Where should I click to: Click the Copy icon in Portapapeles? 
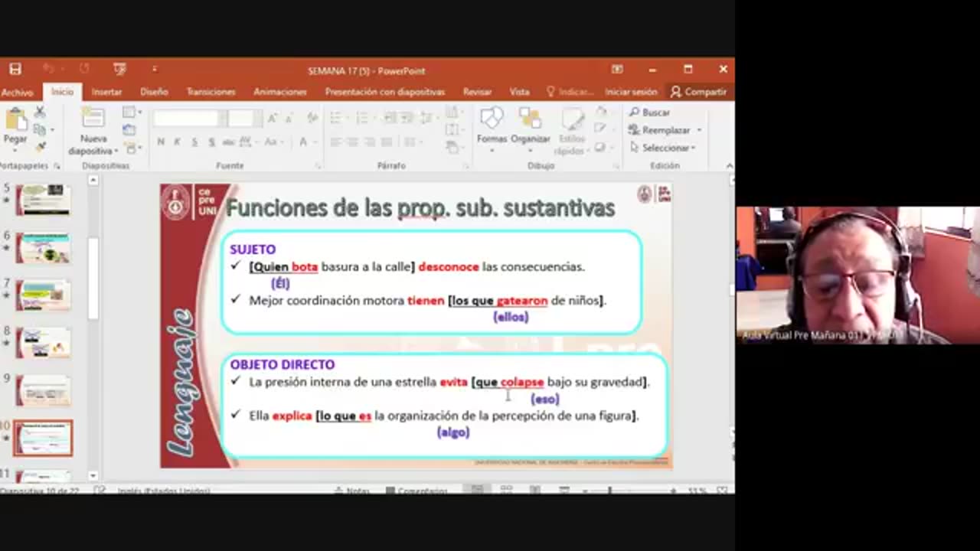[x=40, y=130]
